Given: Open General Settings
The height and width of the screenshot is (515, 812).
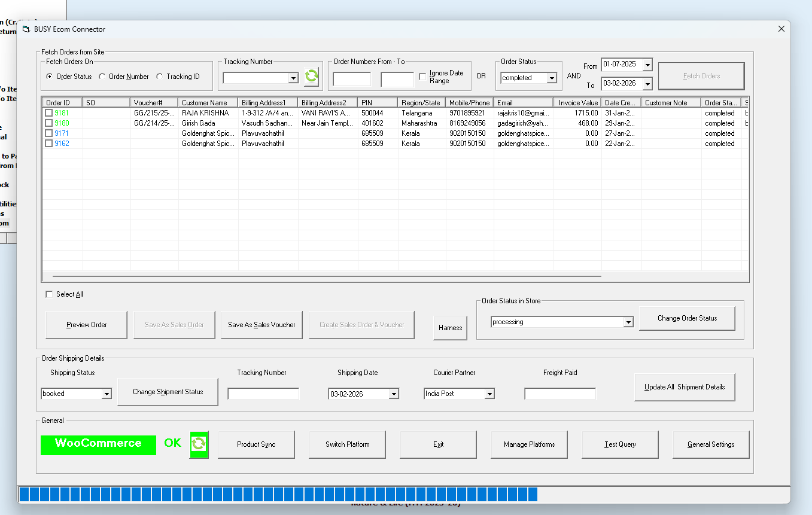Looking at the screenshot, I should click(710, 444).
